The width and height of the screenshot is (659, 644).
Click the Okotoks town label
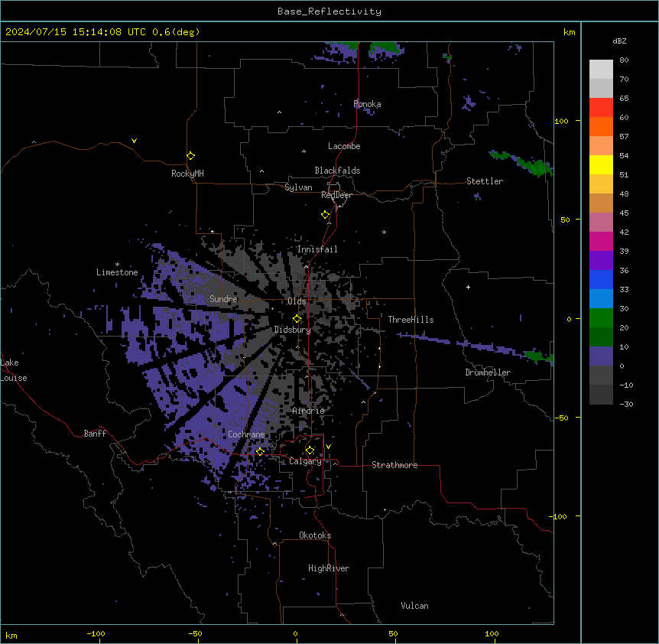pos(315,535)
